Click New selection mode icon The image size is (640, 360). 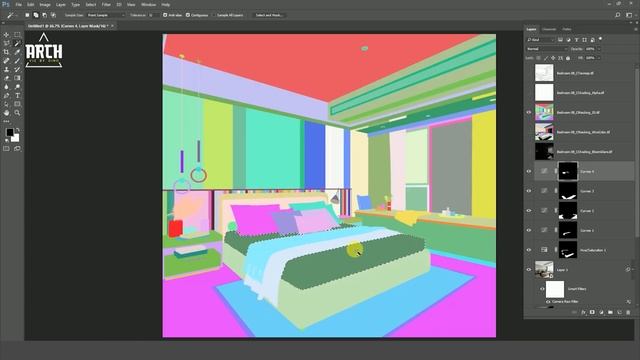click(27, 15)
